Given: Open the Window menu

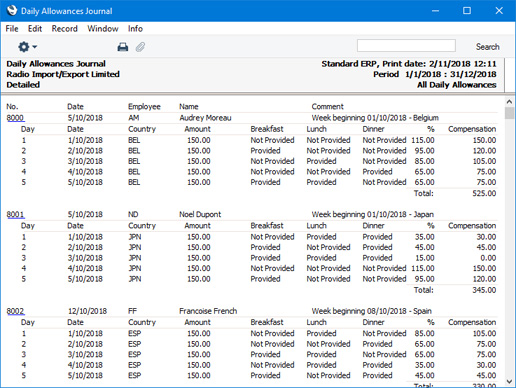Looking at the screenshot, I should (x=103, y=29).
